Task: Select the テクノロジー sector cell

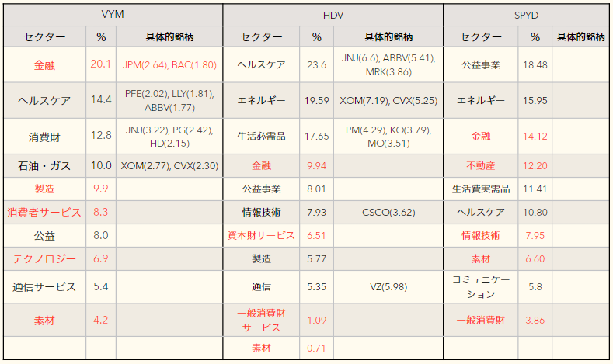Action: point(44,259)
